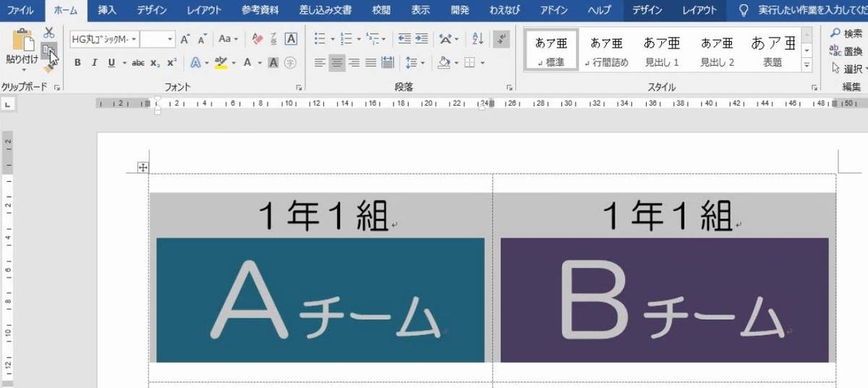Apply the 表題 style
The height and width of the screenshot is (388, 868).
tap(773, 50)
